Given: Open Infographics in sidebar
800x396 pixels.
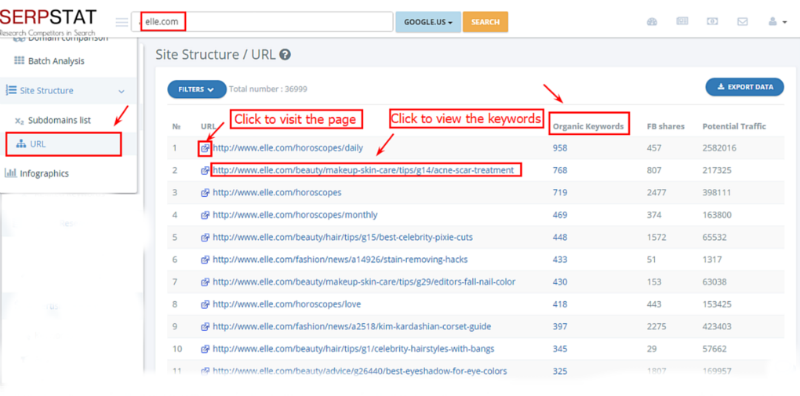Looking at the screenshot, I should tap(44, 174).
